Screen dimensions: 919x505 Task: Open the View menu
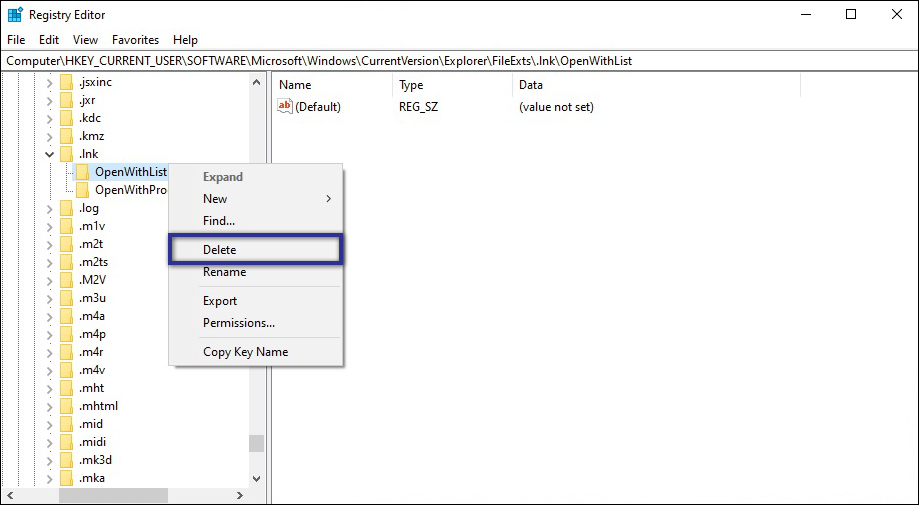(85, 40)
